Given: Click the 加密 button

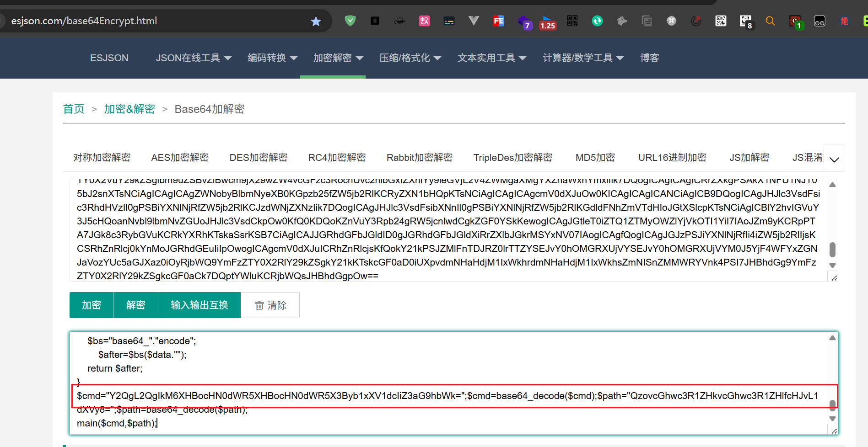Looking at the screenshot, I should point(91,305).
